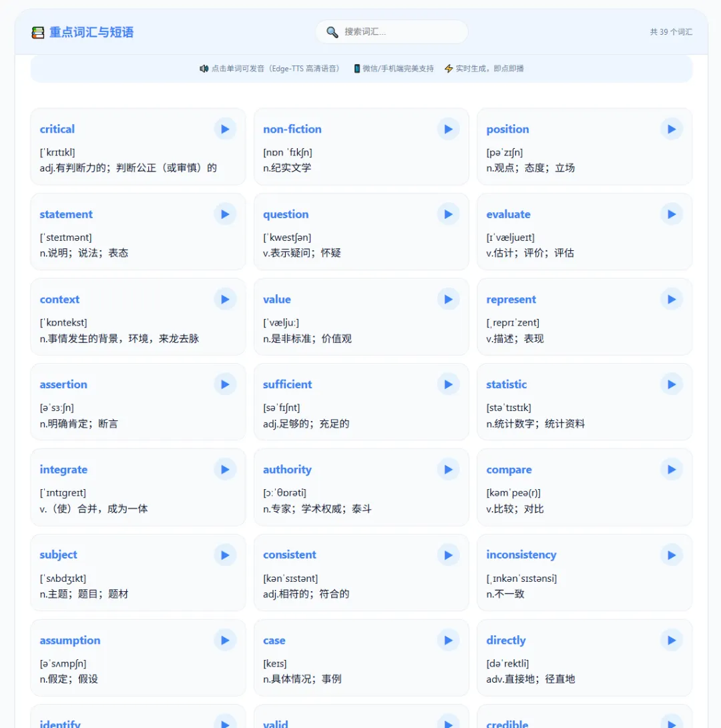Click definition adv.直接地；径直地
The height and width of the screenshot is (728, 721).
click(531, 679)
